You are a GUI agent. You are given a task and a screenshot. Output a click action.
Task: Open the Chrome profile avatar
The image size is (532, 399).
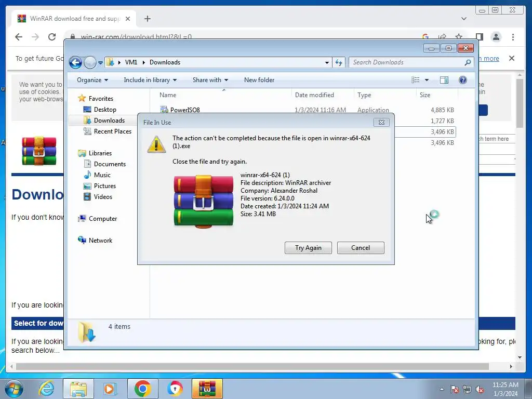point(496,37)
